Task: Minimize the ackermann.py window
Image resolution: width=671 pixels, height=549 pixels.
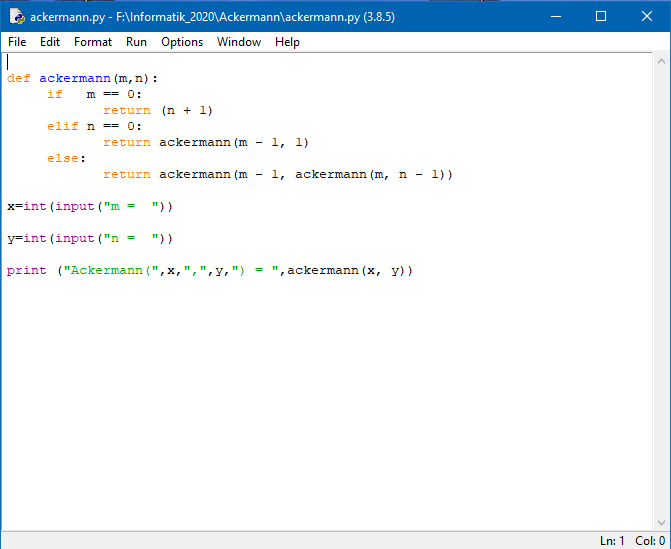Action: tap(555, 16)
